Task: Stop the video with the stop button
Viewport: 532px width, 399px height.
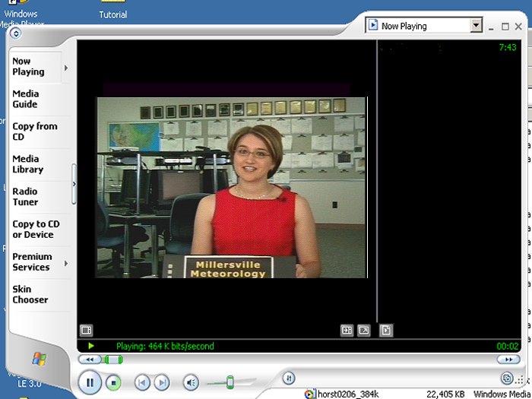Action: point(114,383)
